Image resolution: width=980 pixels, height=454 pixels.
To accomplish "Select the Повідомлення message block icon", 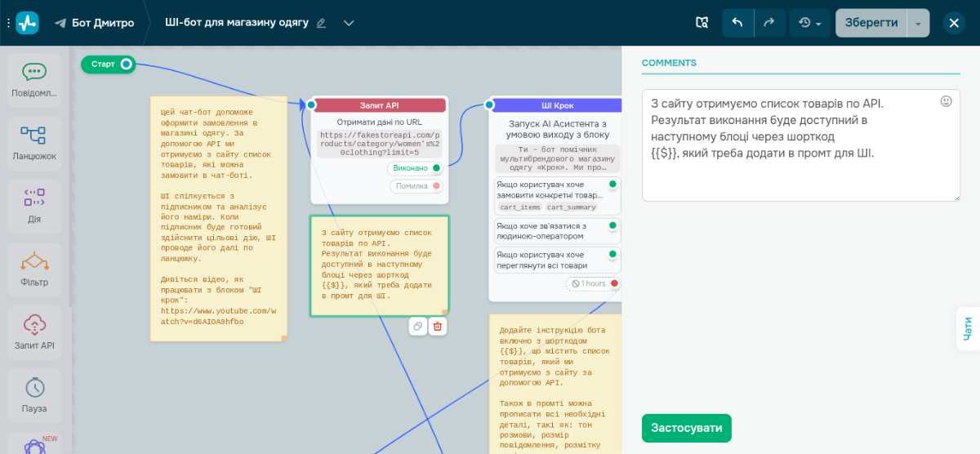I will tap(34, 80).
